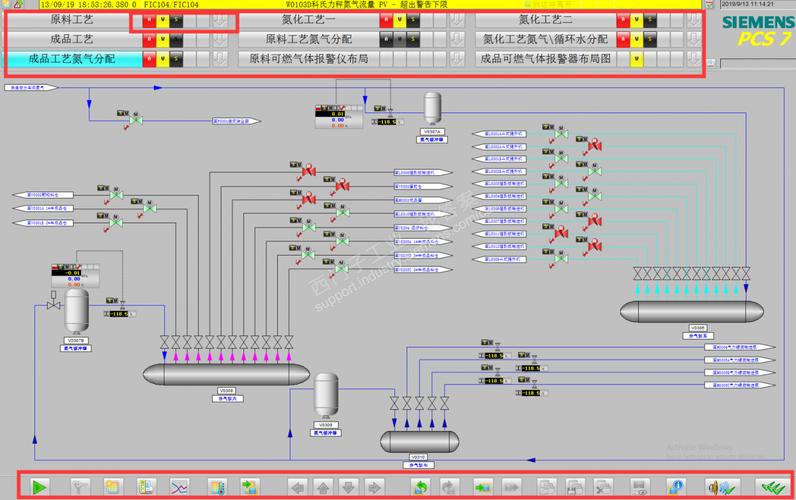This screenshot has height=500, width=796.
Task: Navigate up with the gray up arrow icon
Action: pos(323,487)
